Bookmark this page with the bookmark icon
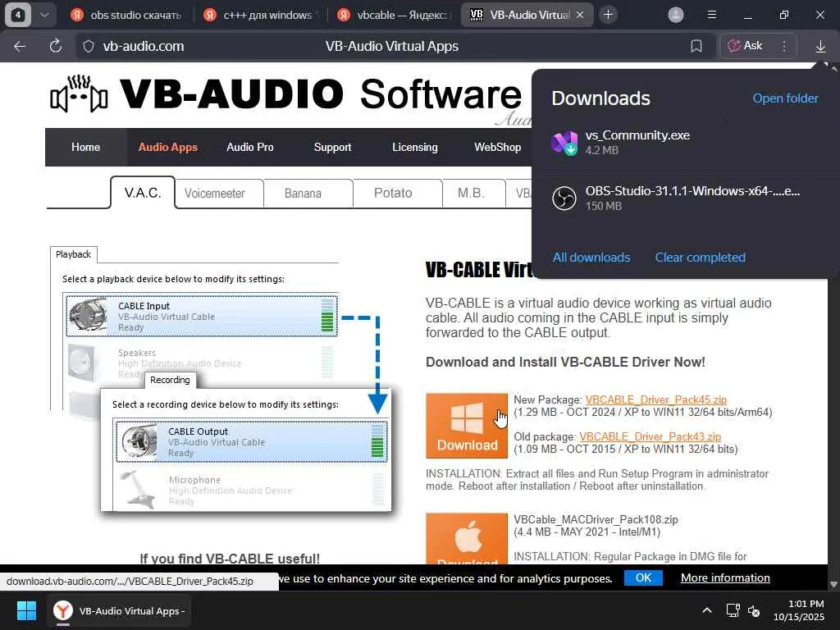This screenshot has width=840, height=630. 696,46
